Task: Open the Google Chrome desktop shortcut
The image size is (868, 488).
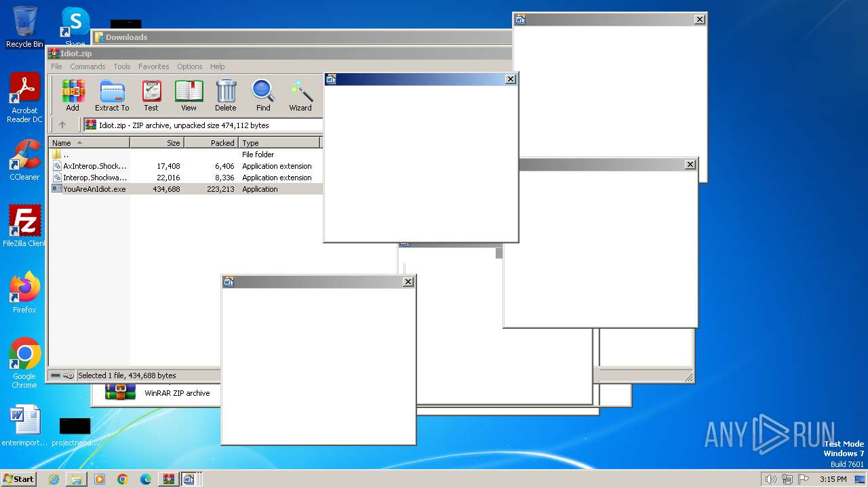Action: coord(24,363)
